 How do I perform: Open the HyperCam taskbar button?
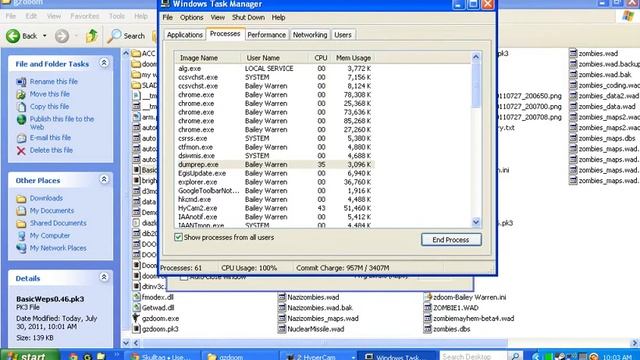pos(318,357)
